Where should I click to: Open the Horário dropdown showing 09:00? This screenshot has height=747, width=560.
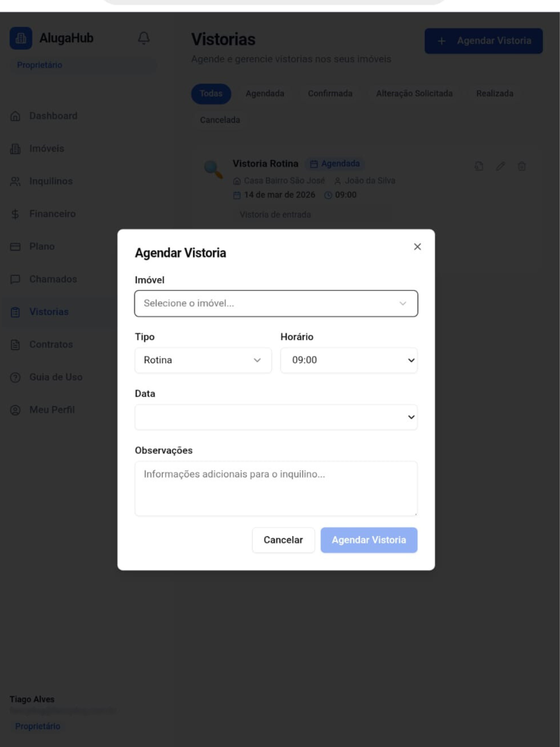tap(349, 360)
